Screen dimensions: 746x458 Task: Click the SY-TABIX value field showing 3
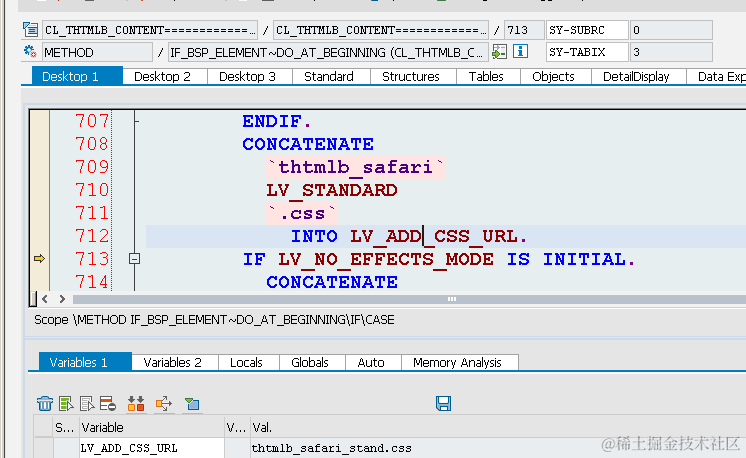coord(671,52)
